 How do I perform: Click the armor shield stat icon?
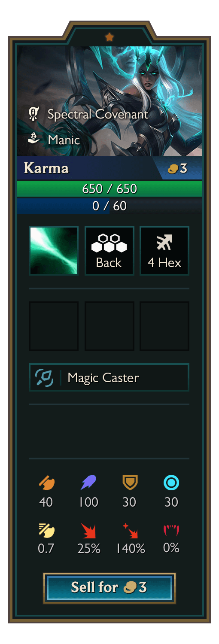[130, 483]
